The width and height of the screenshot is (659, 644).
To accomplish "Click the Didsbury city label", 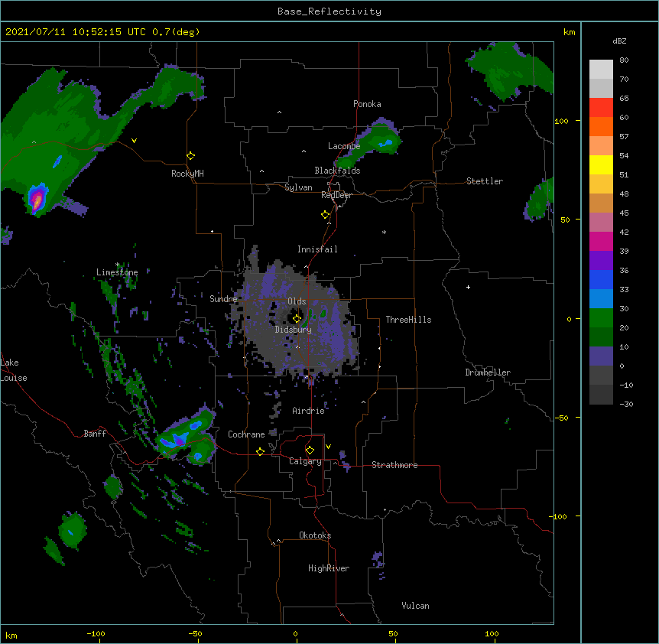I will point(294,330).
